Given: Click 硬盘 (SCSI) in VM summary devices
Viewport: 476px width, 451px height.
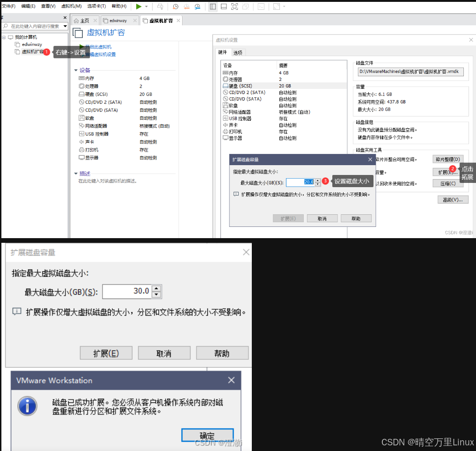Looking at the screenshot, I should click(96, 94).
